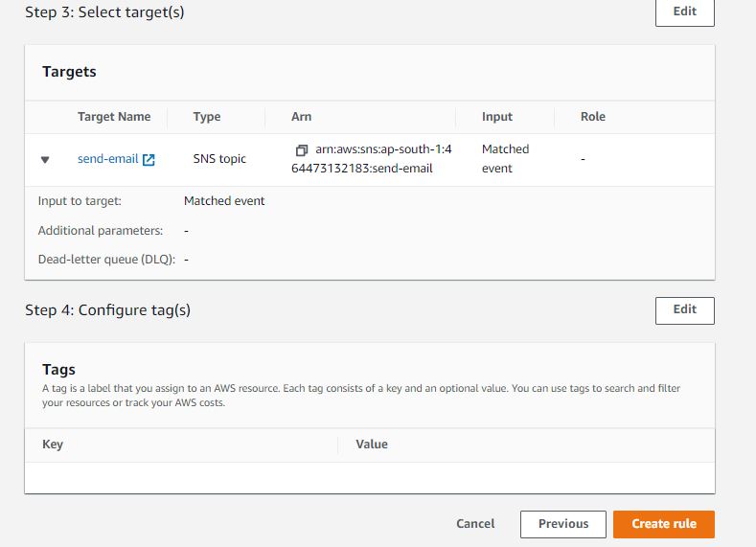Cancel the rule creation
The image size is (756, 547).
click(x=475, y=524)
